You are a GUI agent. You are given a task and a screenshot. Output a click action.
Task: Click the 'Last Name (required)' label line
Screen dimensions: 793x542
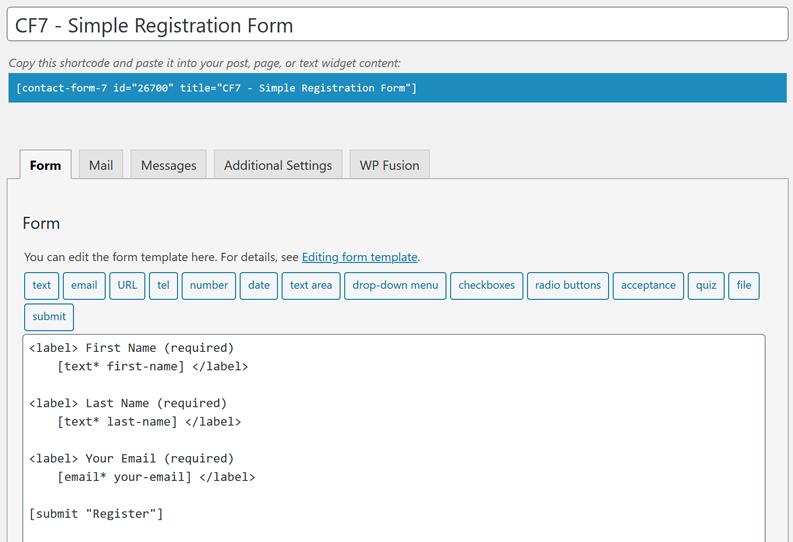tap(128, 403)
